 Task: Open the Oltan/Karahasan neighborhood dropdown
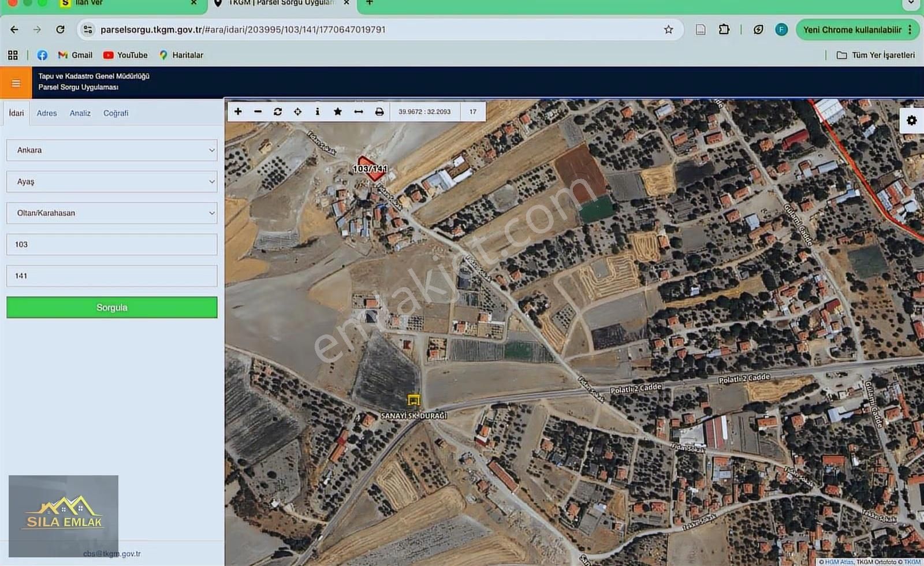point(112,213)
